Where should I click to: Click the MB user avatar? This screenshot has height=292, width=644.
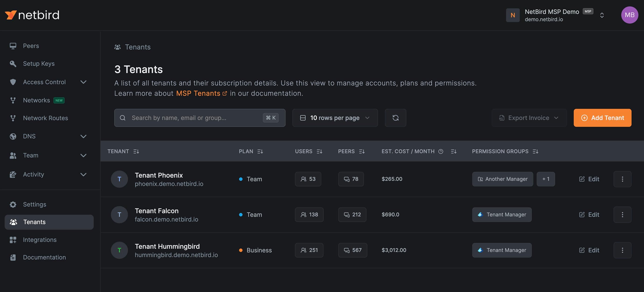(x=629, y=15)
